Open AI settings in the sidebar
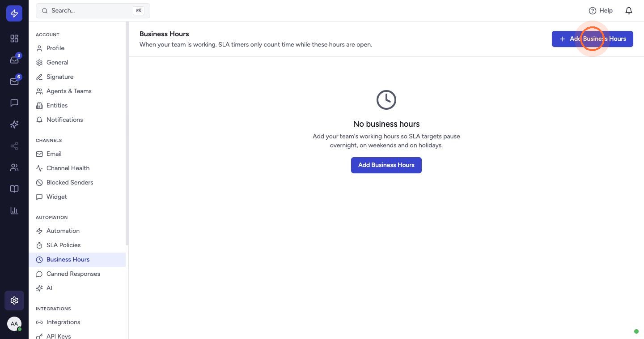This screenshot has height=339, width=644. click(77, 288)
